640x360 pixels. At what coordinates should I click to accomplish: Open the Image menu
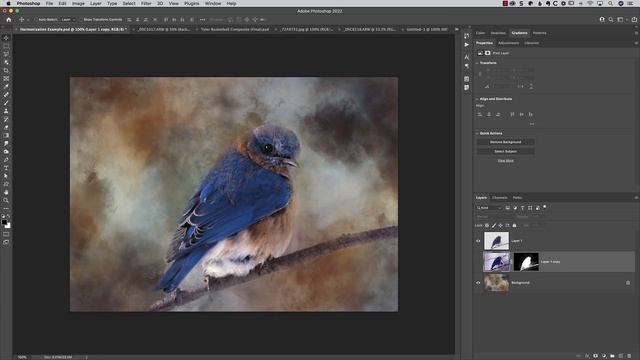click(78, 3)
